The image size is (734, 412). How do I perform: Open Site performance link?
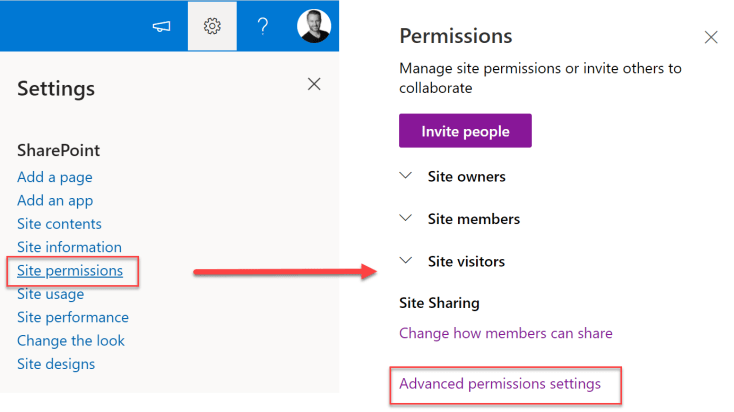[72, 317]
